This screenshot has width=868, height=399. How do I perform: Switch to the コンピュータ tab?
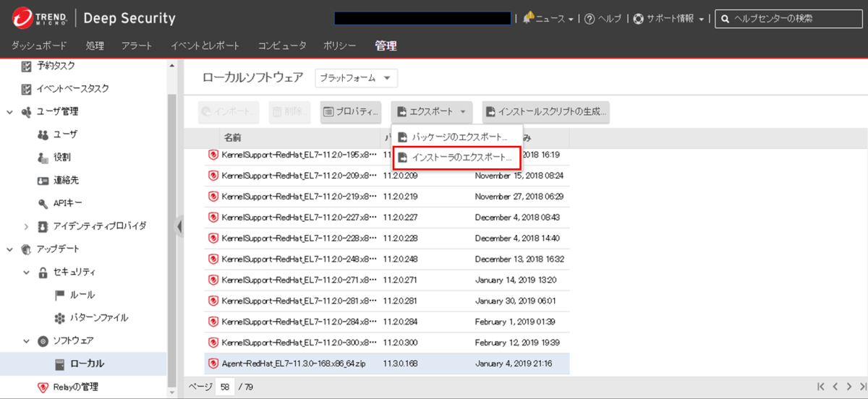click(282, 46)
